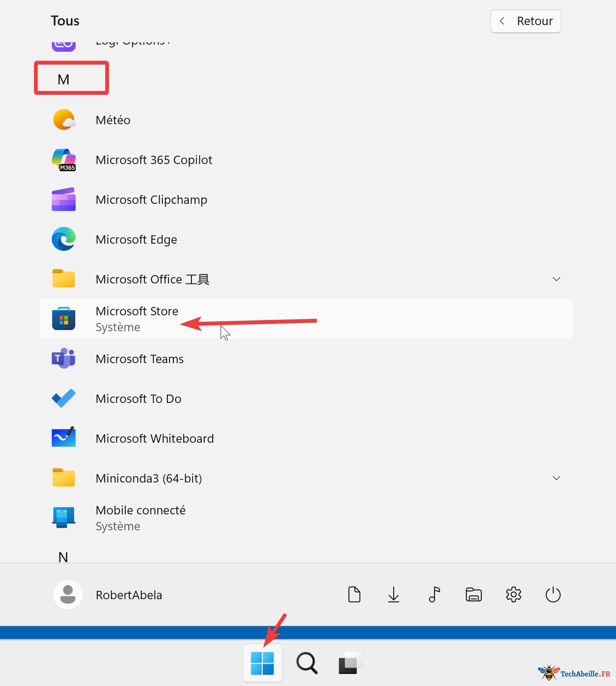Select the Météo label
Image resolution: width=616 pixels, height=686 pixels.
pyautogui.click(x=113, y=120)
